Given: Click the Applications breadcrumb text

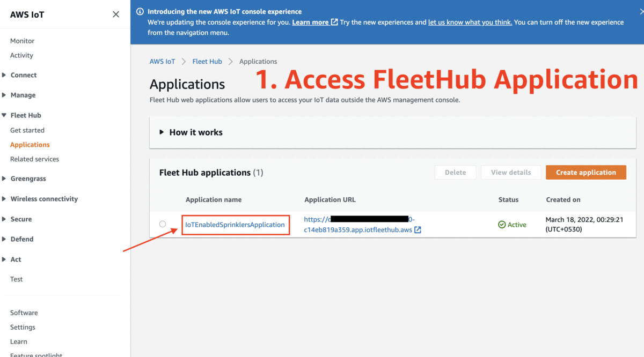Looking at the screenshot, I should 258,62.
